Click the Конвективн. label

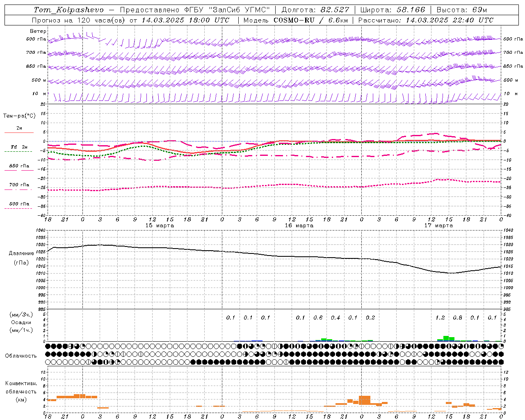21,383
